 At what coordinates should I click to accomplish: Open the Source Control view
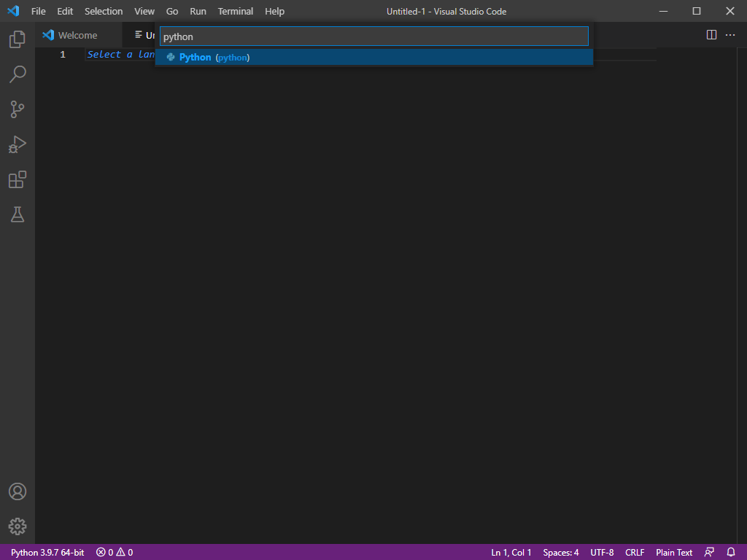[x=18, y=109]
